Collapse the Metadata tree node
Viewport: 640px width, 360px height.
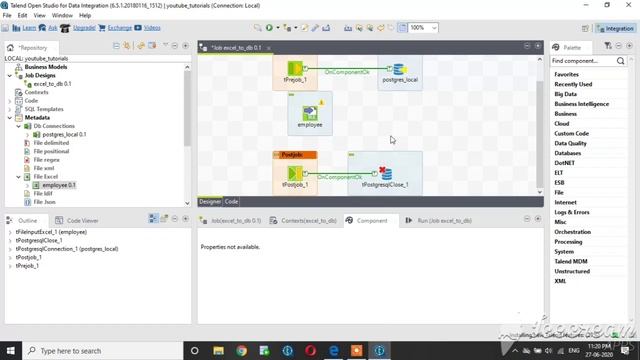point(10,118)
